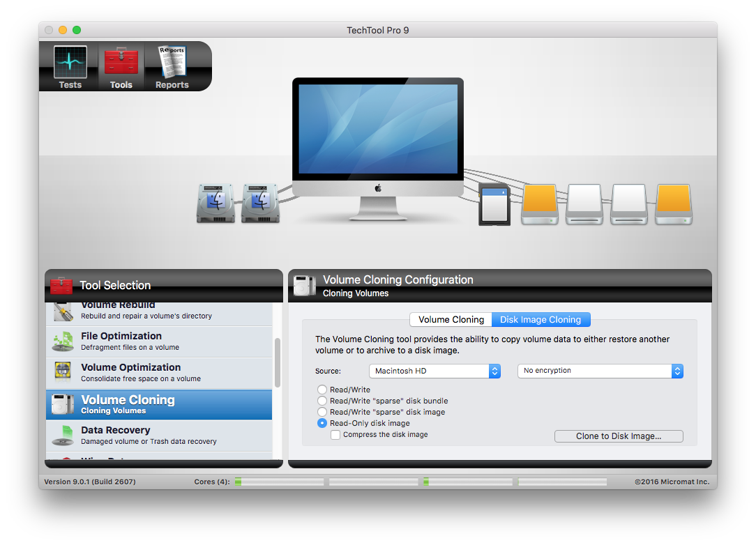The height and width of the screenshot is (545, 756).
Task: Open the No encryption dropdown
Action: (x=600, y=371)
